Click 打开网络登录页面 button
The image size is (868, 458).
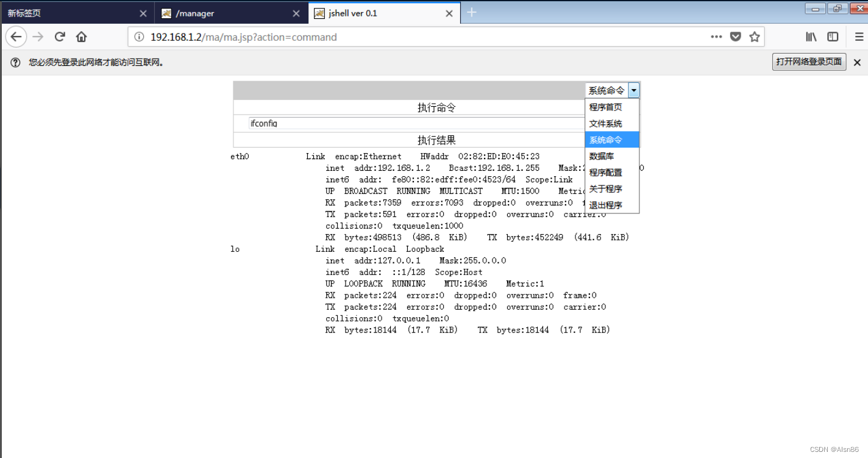coord(809,62)
